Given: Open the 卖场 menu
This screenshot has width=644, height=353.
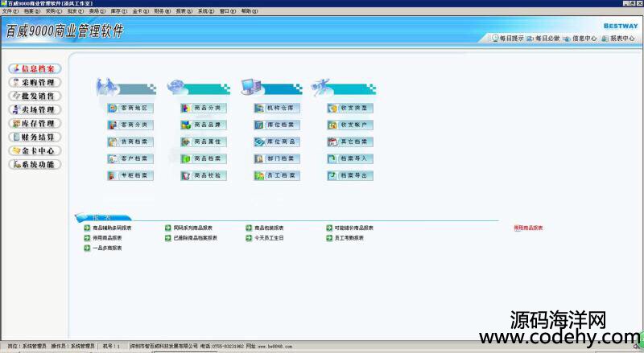Looking at the screenshot, I should (x=97, y=11).
